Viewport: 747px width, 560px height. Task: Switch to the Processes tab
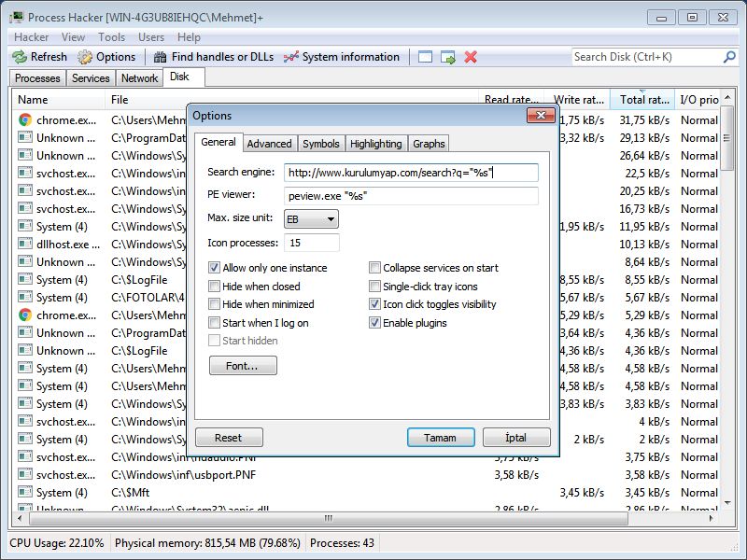[37, 78]
